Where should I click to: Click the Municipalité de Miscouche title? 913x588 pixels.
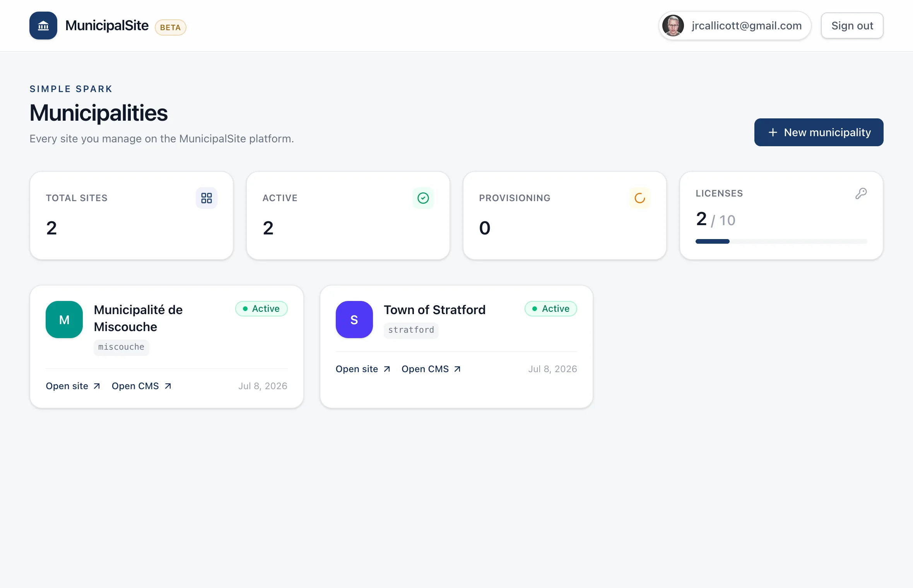138,318
